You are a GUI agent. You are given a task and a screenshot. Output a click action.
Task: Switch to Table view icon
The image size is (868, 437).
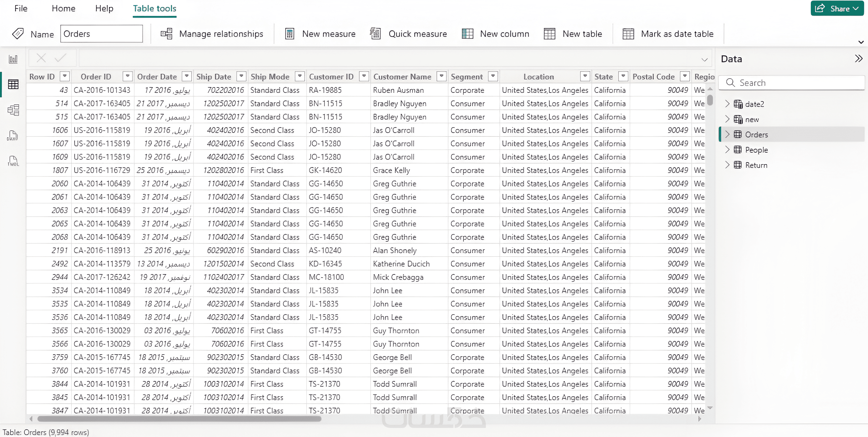13,84
